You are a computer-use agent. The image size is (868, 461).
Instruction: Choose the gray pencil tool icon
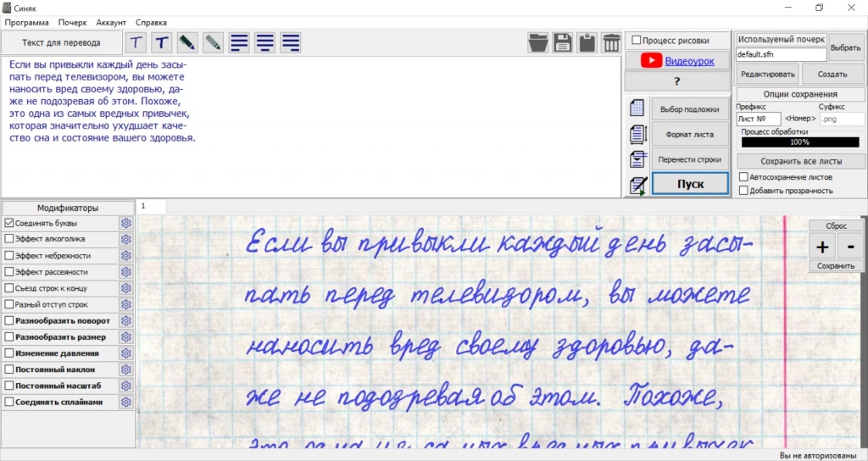click(x=213, y=42)
